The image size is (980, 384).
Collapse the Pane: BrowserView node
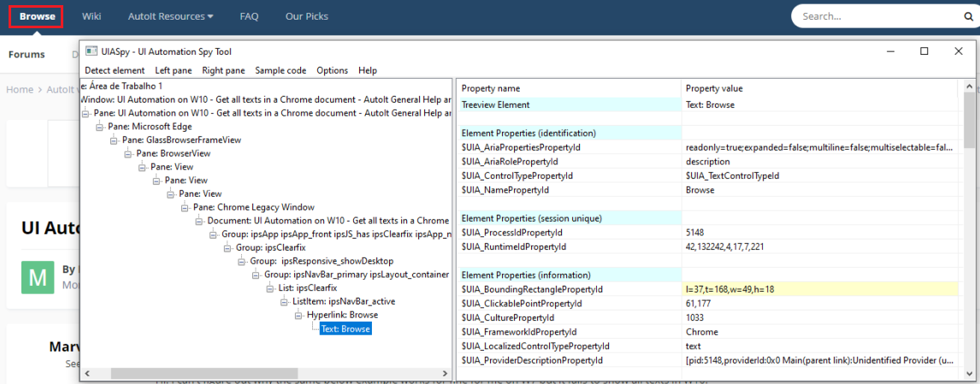tap(127, 153)
